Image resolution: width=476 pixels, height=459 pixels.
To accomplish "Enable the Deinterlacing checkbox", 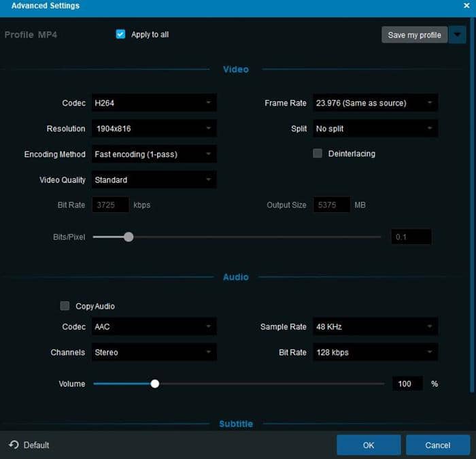I will tap(318, 154).
